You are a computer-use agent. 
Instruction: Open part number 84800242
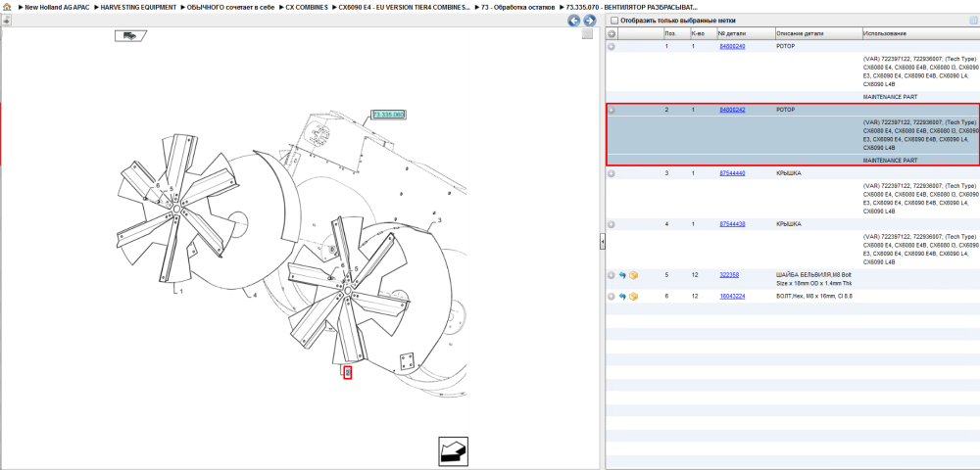pyautogui.click(x=732, y=110)
